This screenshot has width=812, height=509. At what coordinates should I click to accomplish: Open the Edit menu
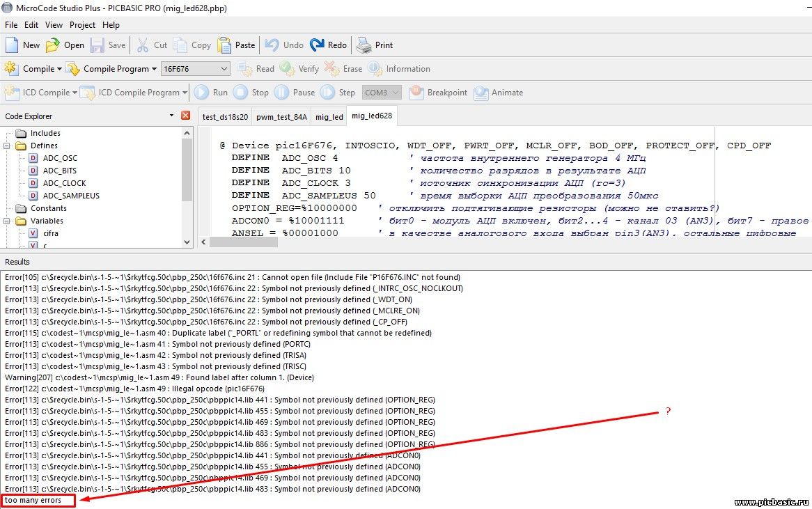coord(31,24)
